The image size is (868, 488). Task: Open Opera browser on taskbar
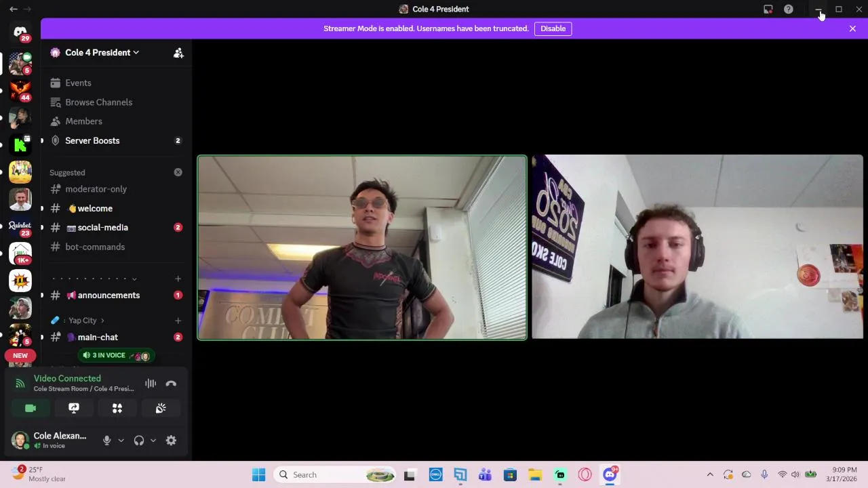(x=585, y=475)
